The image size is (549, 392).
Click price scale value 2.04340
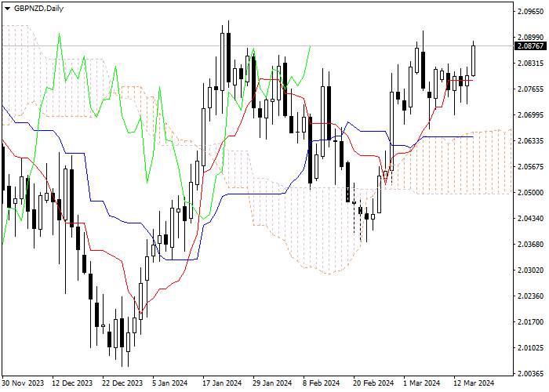coord(530,219)
